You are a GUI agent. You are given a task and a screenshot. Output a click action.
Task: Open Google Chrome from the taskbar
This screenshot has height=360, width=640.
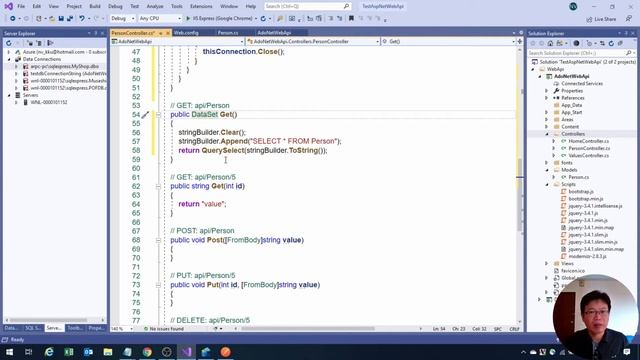click(147, 352)
